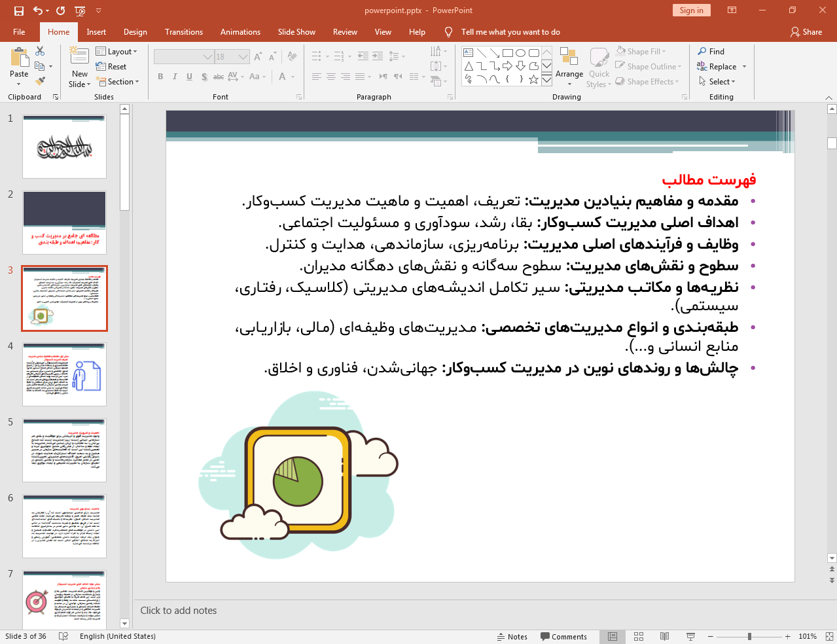Toggle italic formatting

pyautogui.click(x=174, y=77)
